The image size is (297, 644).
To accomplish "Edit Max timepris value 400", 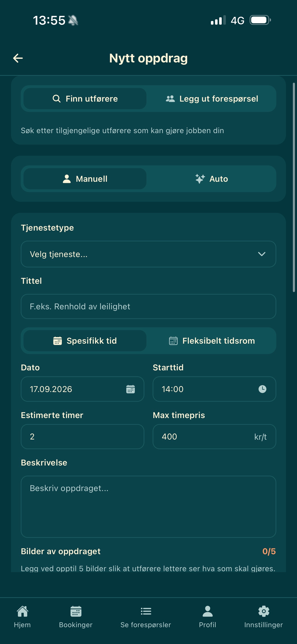I will [215, 436].
